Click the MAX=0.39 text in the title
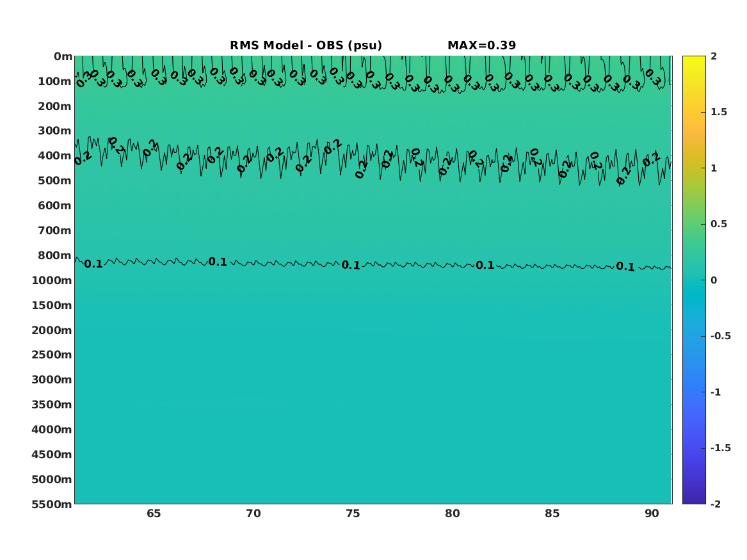This screenshot has height=560, width=747. pyautogui.click(x=481, y=45)
